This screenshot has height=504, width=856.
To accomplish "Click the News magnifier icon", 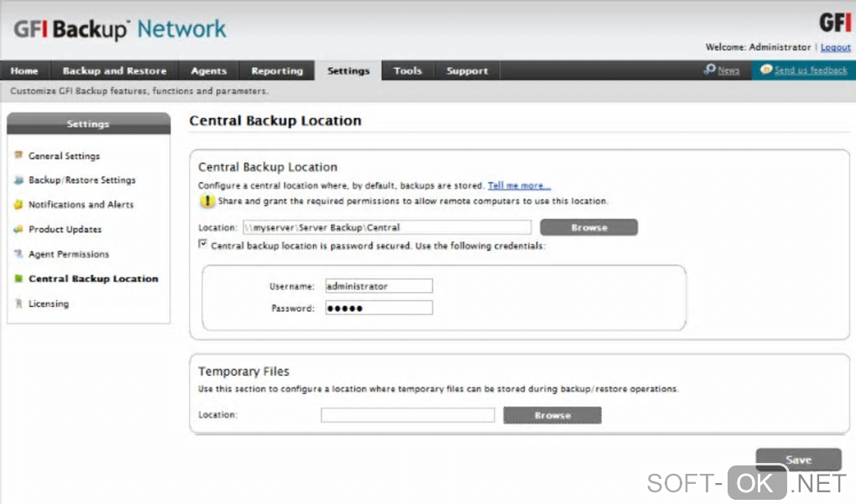I will [x=710, y=70].
